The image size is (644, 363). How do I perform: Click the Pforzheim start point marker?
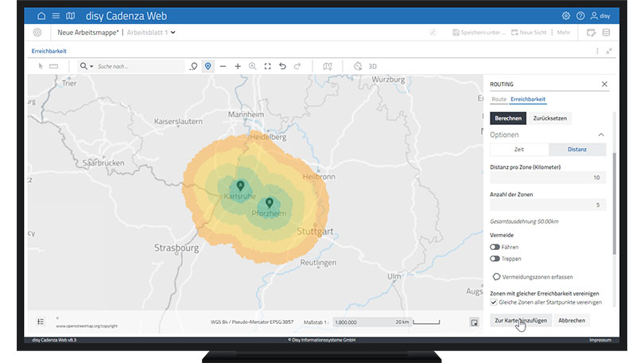(269, 203)
